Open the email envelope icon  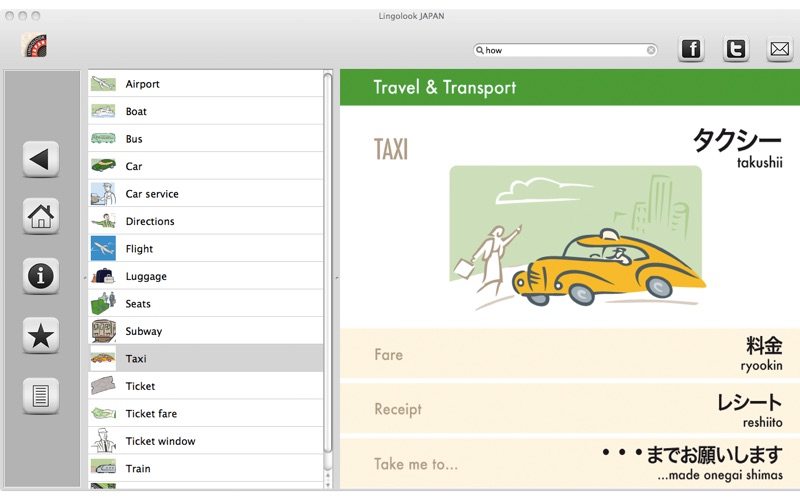click(780, 48)
